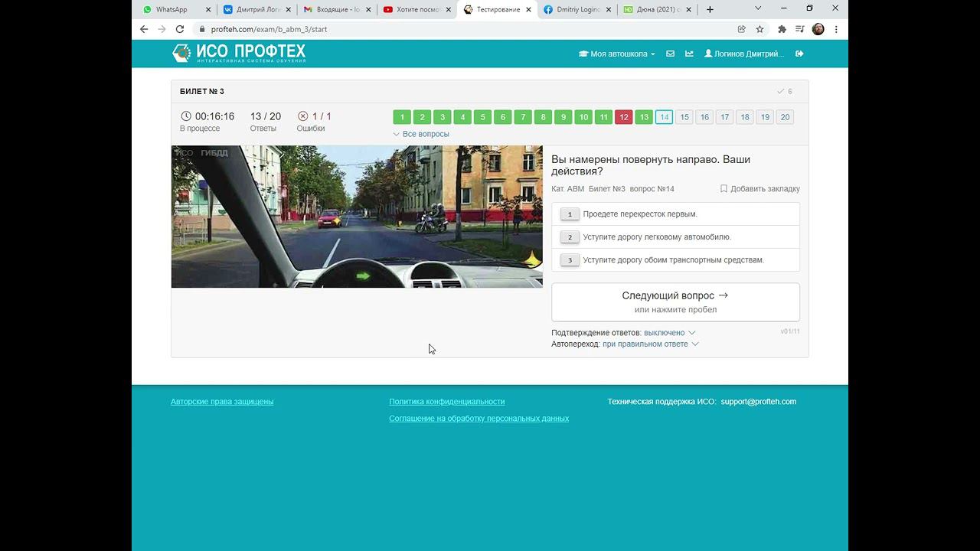Screen dimensions: 980x551
Task: Go to question 6
Action: 503,117
